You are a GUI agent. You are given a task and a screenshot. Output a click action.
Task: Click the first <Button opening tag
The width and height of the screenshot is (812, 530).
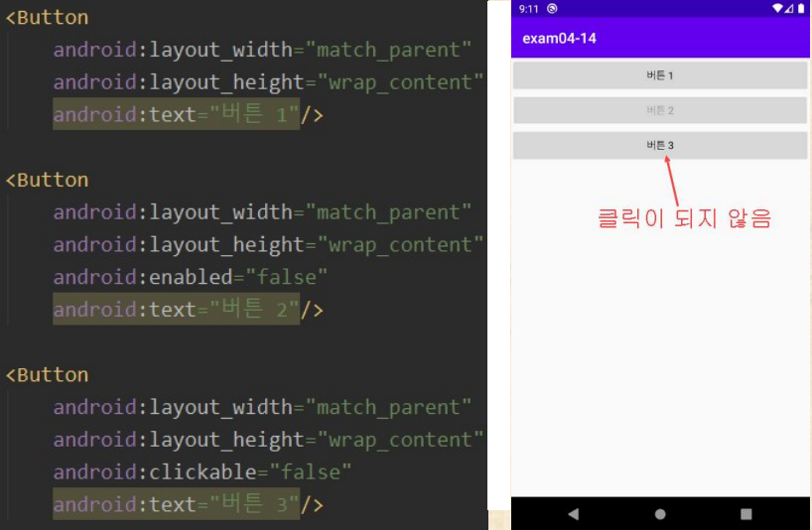47,18
